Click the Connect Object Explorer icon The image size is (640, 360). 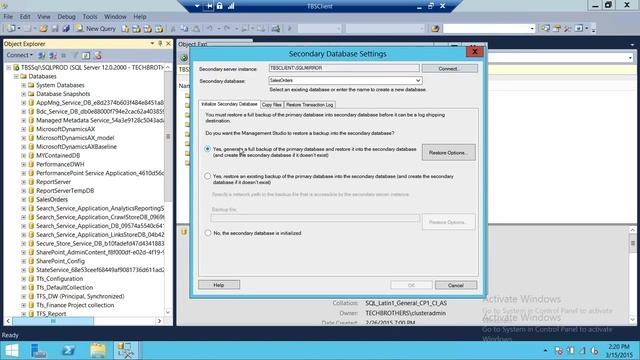click(x=41, y=55)
